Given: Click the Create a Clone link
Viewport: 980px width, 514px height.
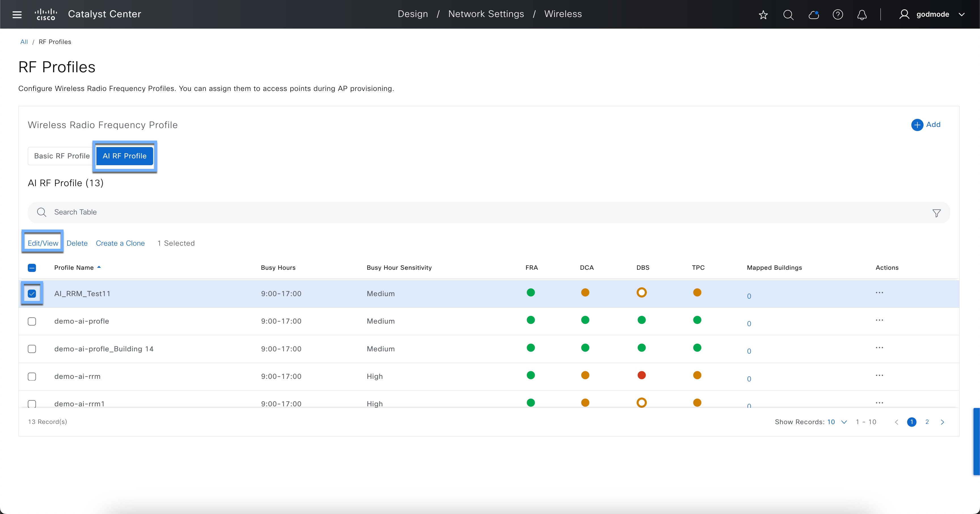Looking at the screenshot, I should click(x=120, y=243).
